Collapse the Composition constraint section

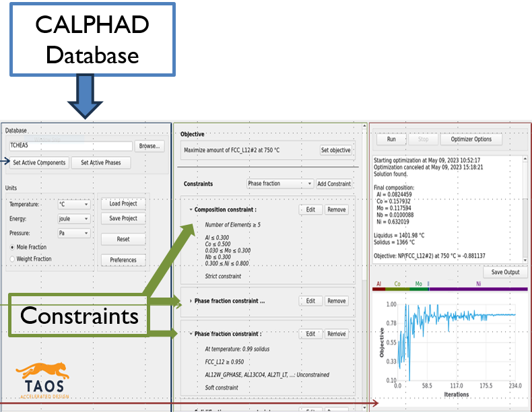click(191, 209)
